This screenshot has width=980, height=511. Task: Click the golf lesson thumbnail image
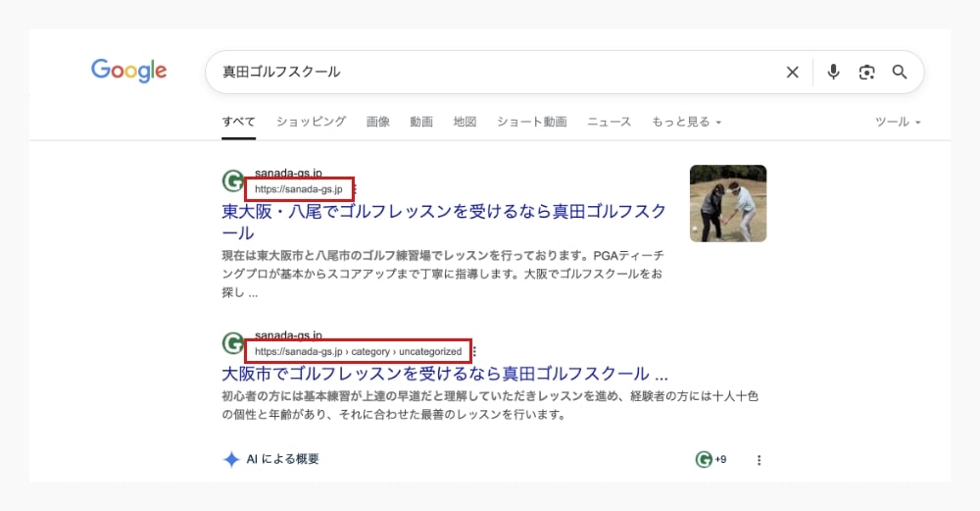coord(728,203)
